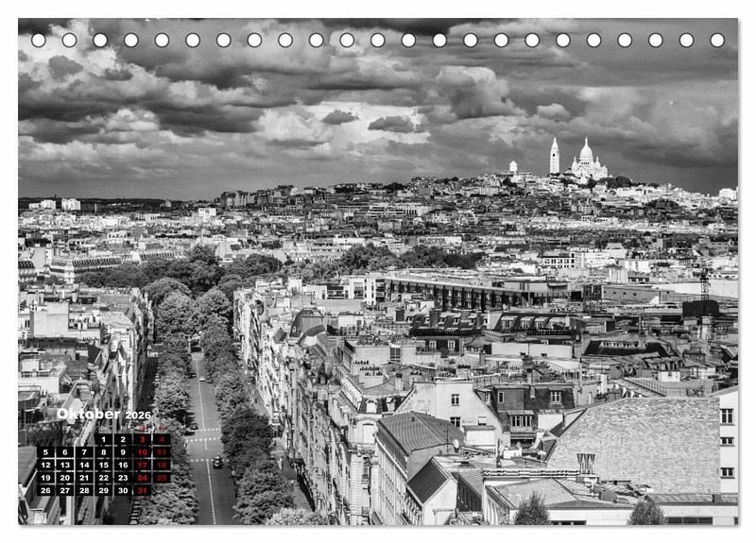This screenshot has width=756, height=543.
Task: Pick red date 31 in calendar
Action: coord(142,490)
